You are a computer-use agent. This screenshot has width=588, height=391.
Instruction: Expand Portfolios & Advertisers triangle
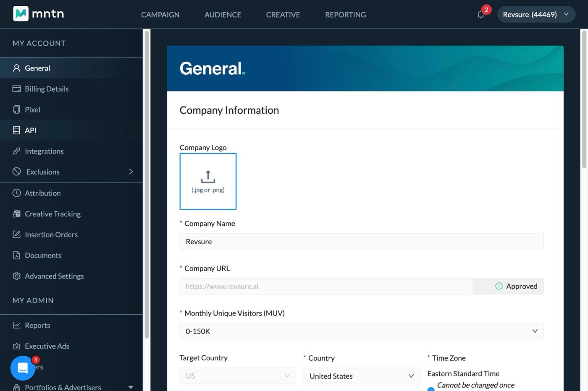pyautogui.click(x=131, y=387)
